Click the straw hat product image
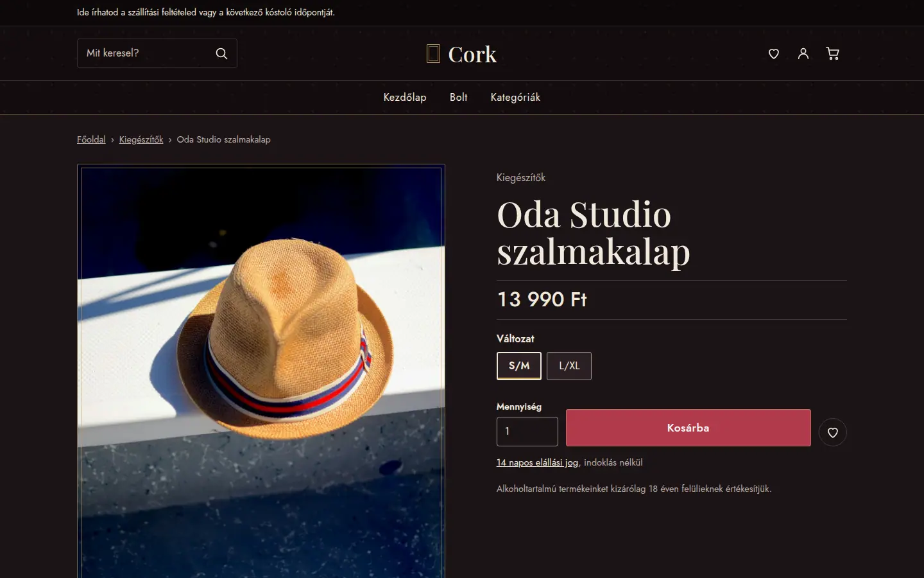The height and width of the screenshot is (578, 924). point(261,371)
